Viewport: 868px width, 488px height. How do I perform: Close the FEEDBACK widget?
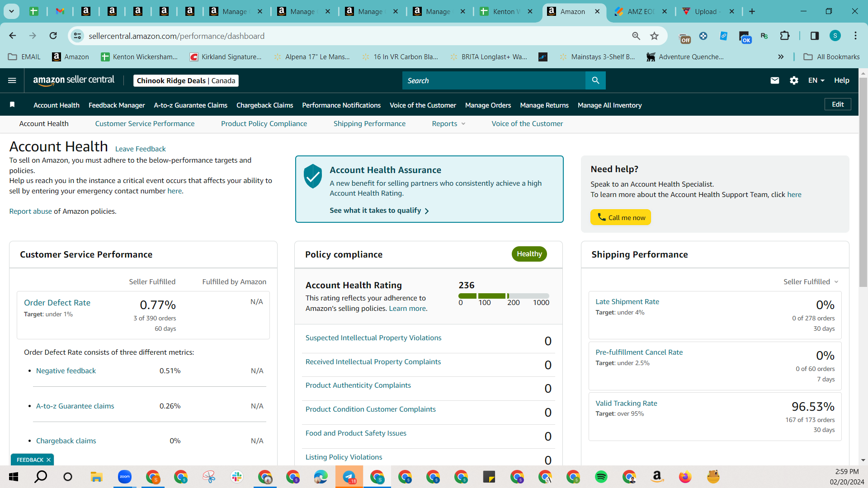(x=48, y=460)
